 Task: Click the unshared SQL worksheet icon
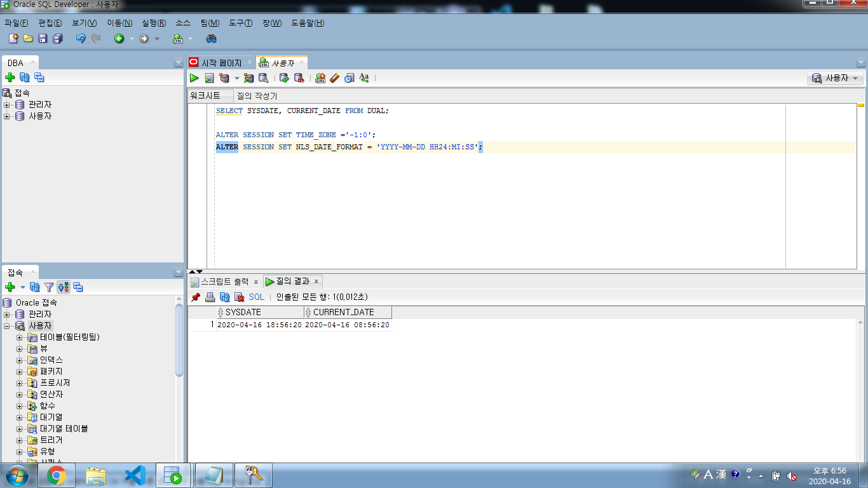[x=320, y=78]
